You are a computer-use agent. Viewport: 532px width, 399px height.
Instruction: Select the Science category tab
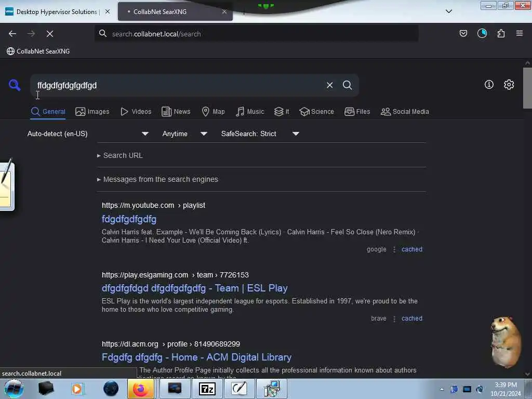click(316, 112)
